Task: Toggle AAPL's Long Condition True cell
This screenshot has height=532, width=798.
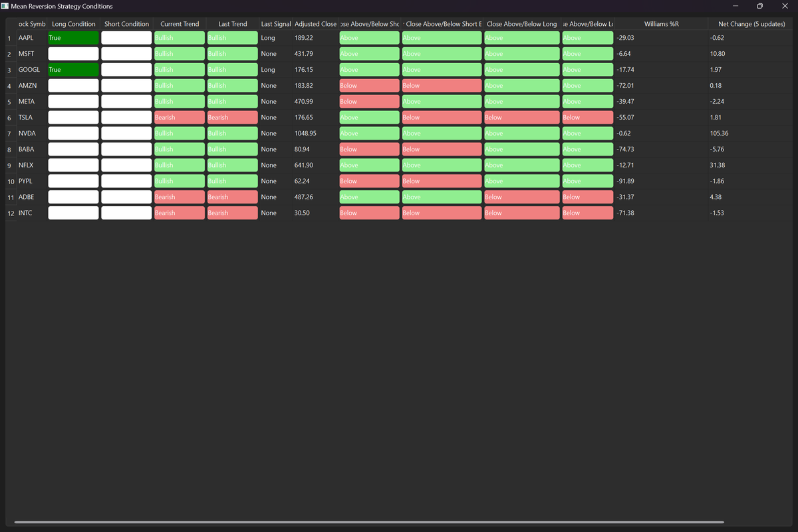Action: tap(73, 37)
